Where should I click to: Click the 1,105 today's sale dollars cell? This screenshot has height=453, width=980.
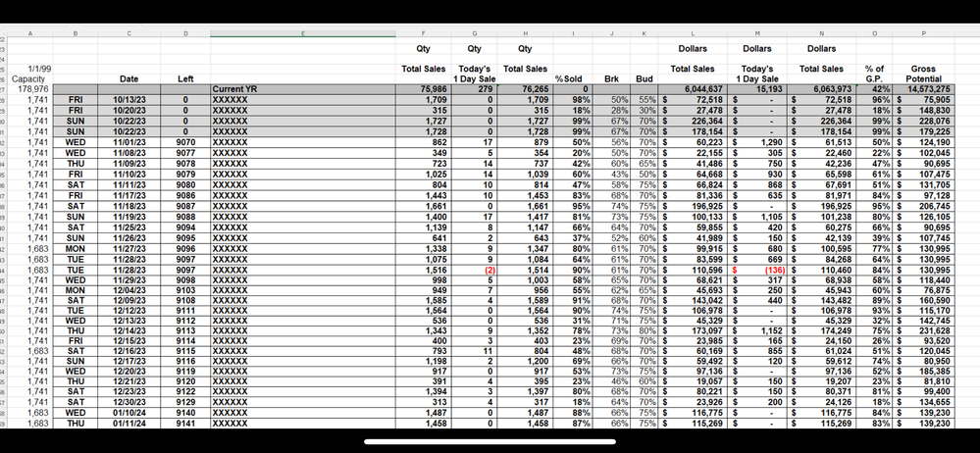click(757, 216)
